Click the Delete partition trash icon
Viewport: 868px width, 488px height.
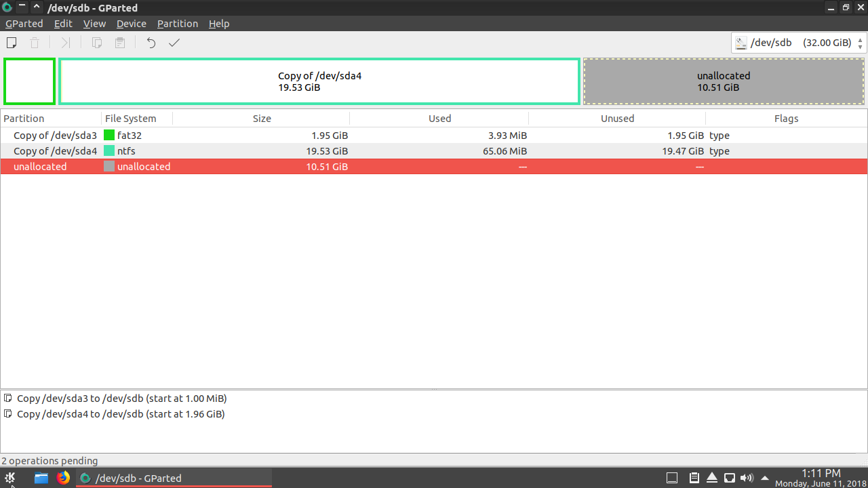coord(35,43)
